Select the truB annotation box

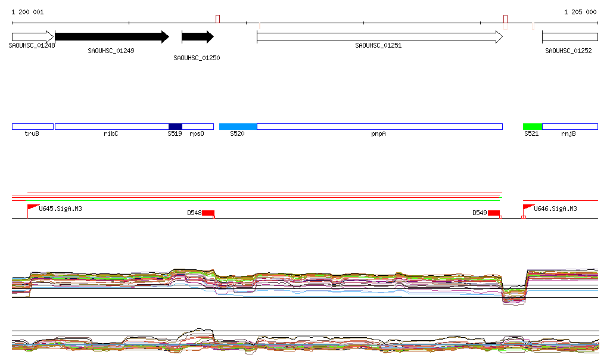pos(33,126)
